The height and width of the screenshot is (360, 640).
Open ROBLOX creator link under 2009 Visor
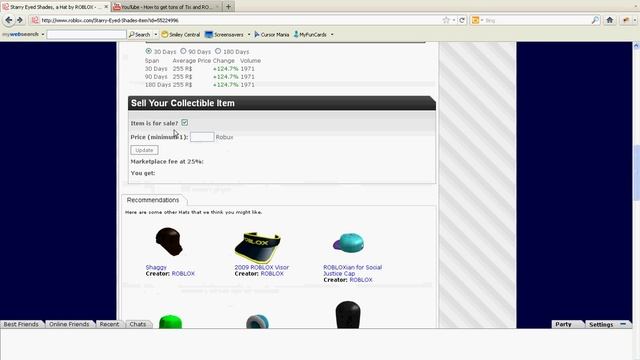272,273
